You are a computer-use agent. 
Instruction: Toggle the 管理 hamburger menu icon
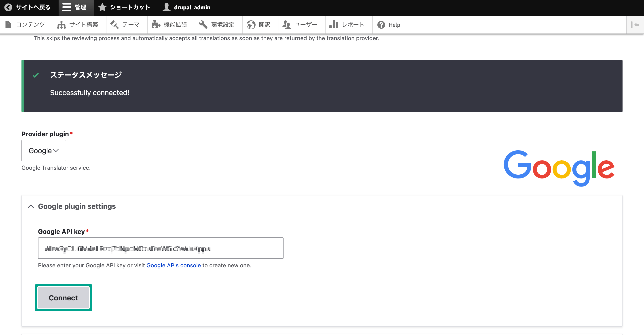click(x=67, y=8)
